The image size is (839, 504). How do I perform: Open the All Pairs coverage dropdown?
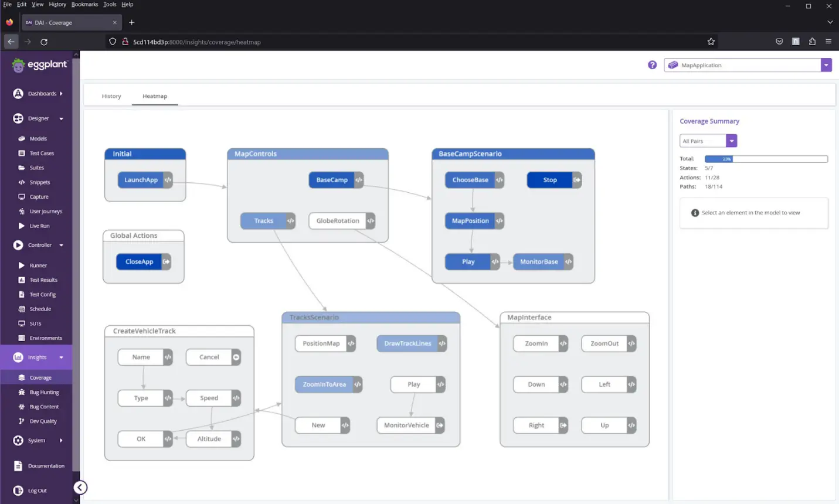click(731, 141)
